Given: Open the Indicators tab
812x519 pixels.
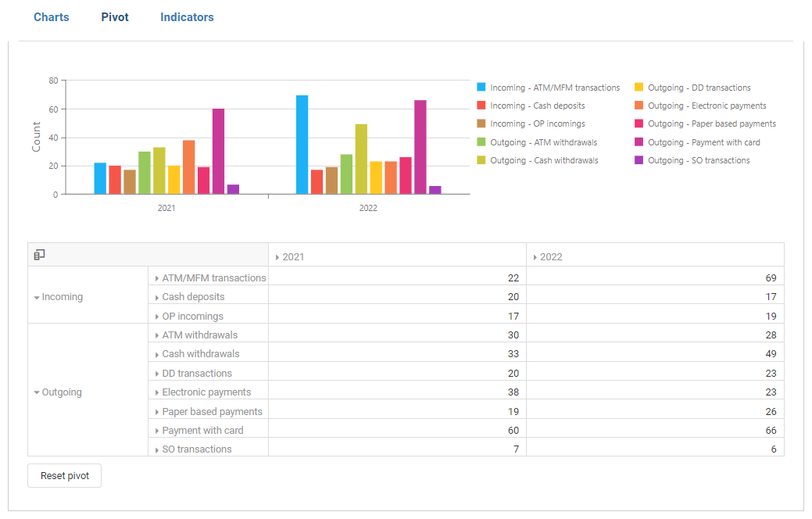Looking at the screenshot, I should click(187, 17).
